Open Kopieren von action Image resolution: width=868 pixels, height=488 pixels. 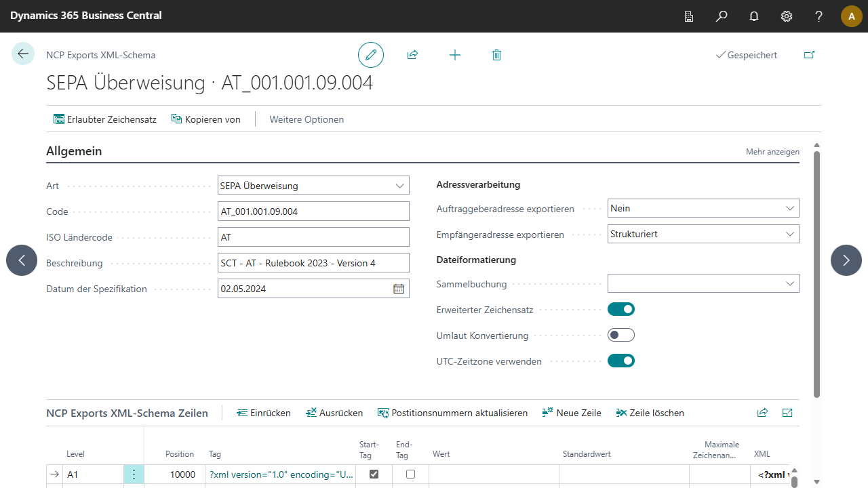(205, 119)
